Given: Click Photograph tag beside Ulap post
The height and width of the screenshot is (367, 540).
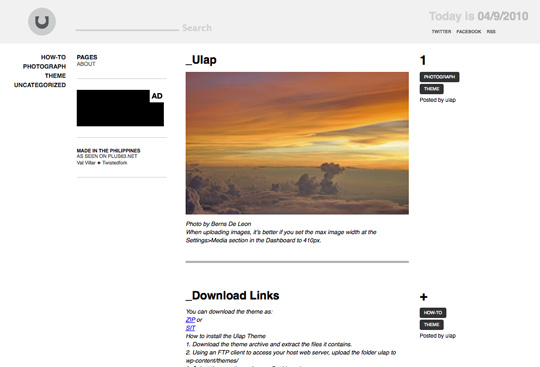Looking at the screenshot, I should 439,77.
